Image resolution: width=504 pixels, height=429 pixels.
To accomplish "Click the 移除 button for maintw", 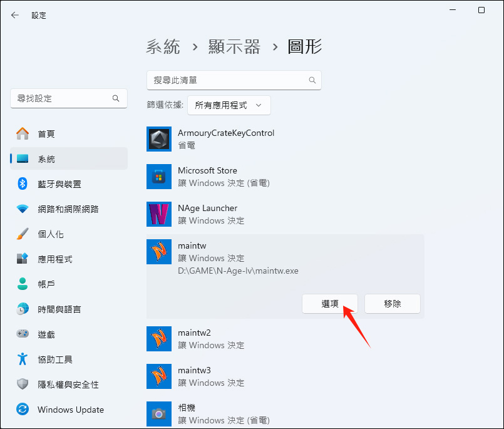I will 392,304.
